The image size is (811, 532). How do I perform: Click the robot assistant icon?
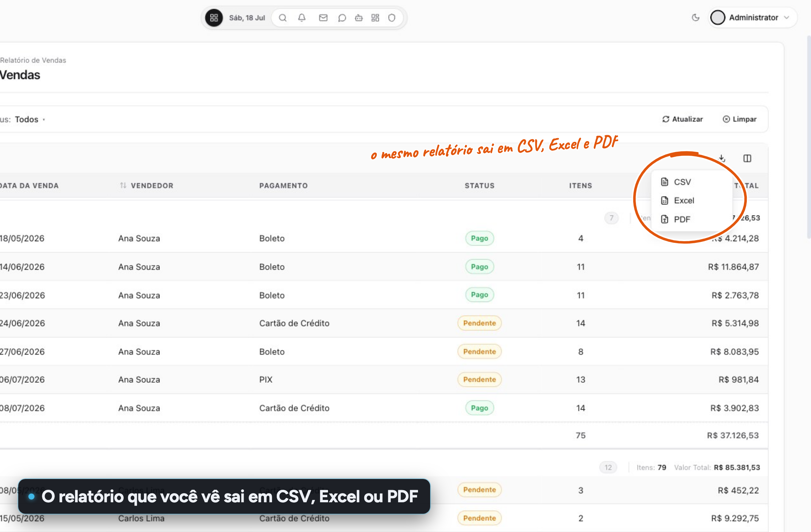click(x=359, y=18)
